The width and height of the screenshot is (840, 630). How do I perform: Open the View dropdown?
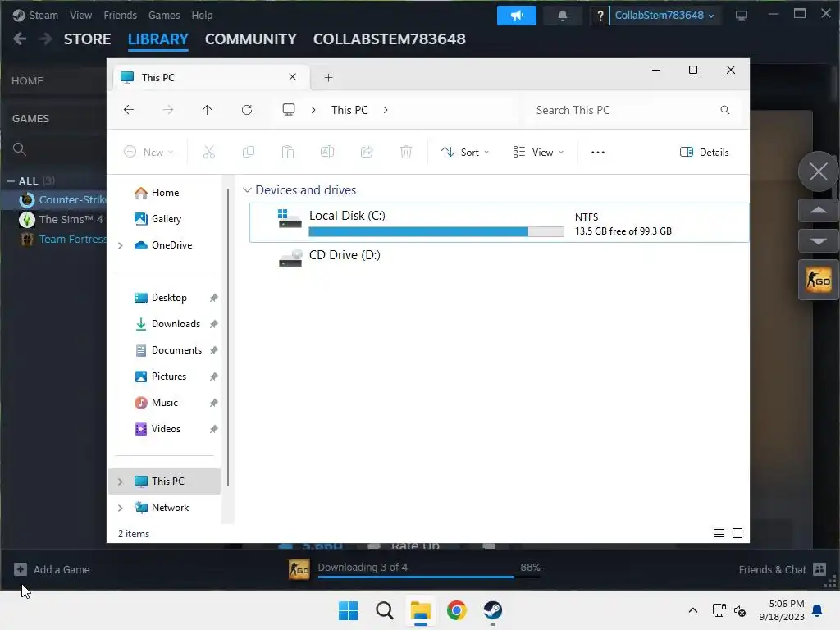point(538,152)
